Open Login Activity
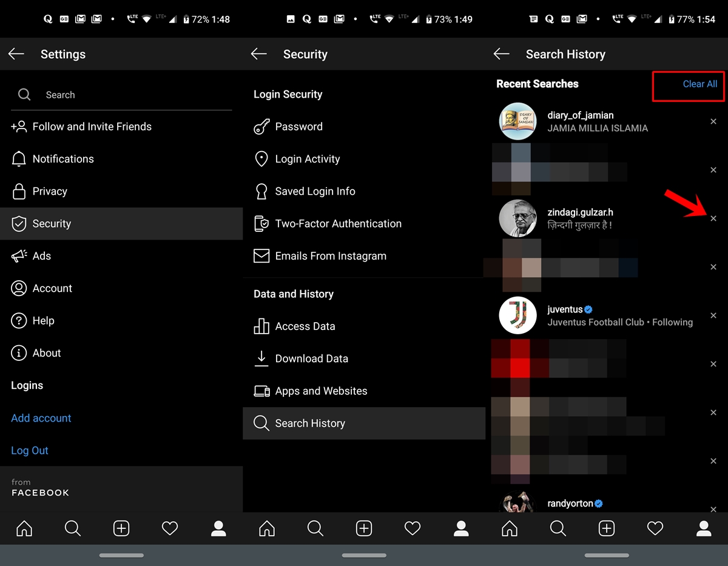This screenshot has width=728, height=566. [364, 159]
